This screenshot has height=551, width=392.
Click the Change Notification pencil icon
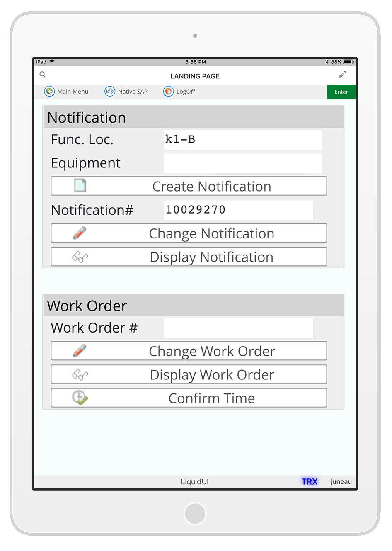coord(80,233)
